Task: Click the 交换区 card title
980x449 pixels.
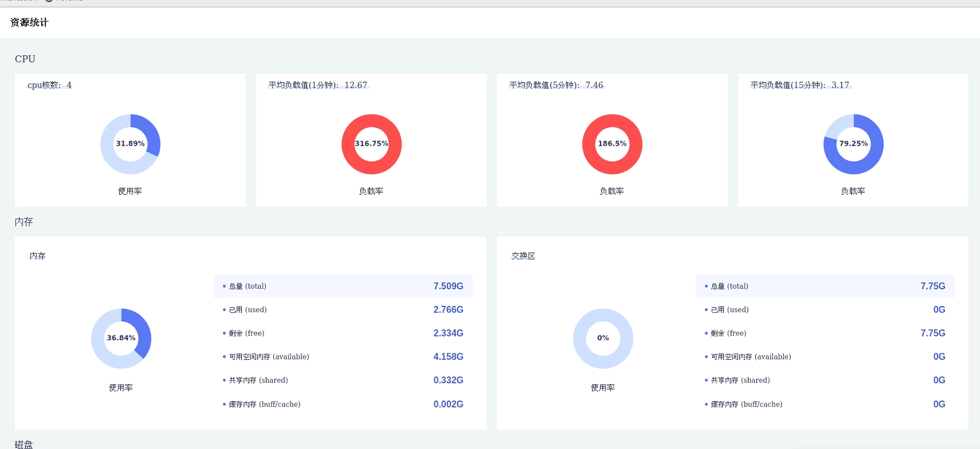Action: pyautogui.click(x=523, y=256)
